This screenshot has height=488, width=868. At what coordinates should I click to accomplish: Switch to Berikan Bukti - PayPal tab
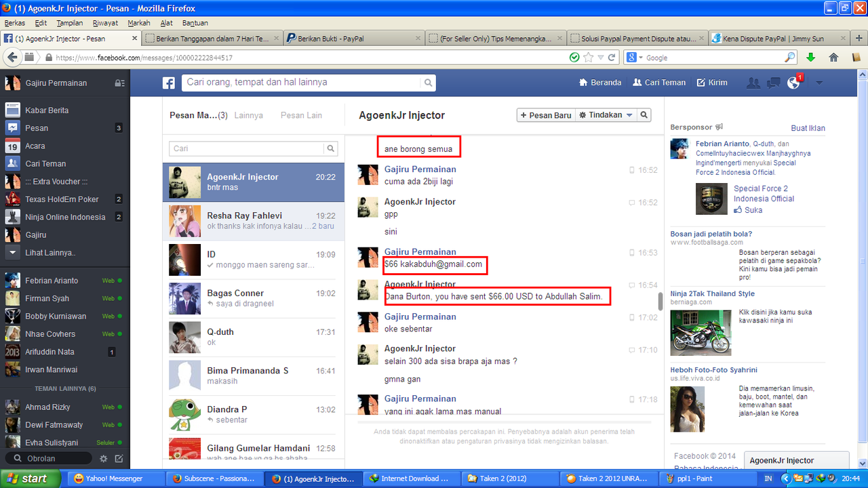coord(353,39)
